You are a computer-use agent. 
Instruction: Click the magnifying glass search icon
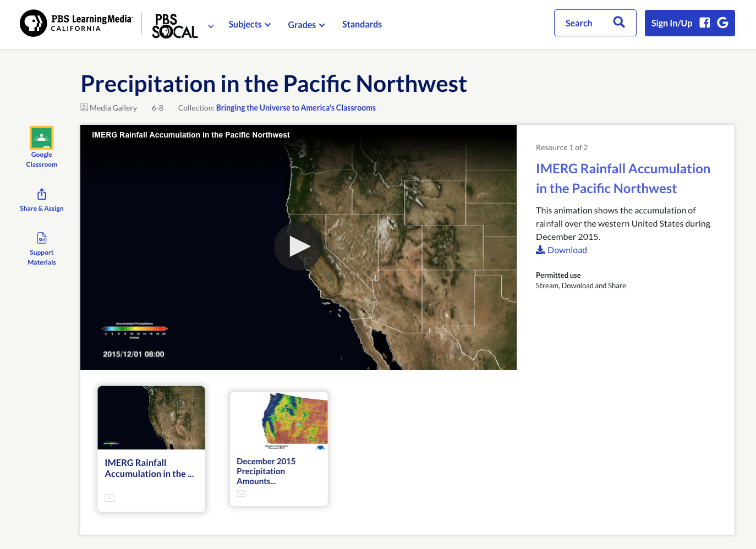[618, 23]
